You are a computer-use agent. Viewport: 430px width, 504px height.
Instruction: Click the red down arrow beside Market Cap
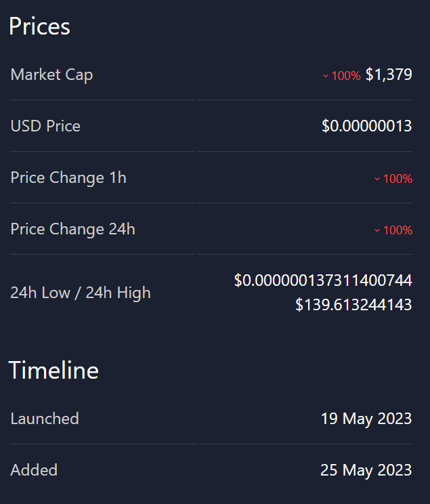point(326,76)
